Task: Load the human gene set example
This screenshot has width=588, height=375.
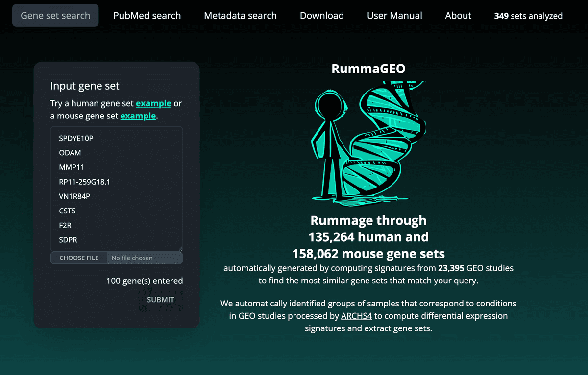Action: tap(153, 104)
